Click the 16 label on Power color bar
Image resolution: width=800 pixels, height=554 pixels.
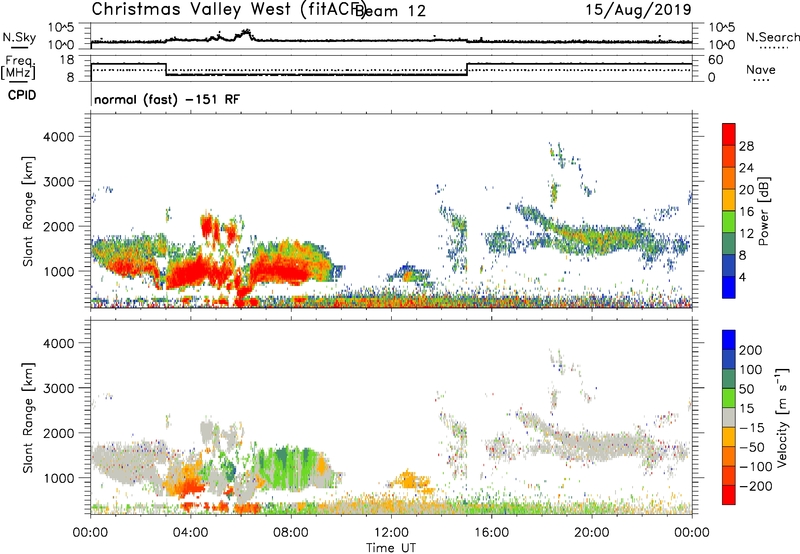[x=746, y=212]
